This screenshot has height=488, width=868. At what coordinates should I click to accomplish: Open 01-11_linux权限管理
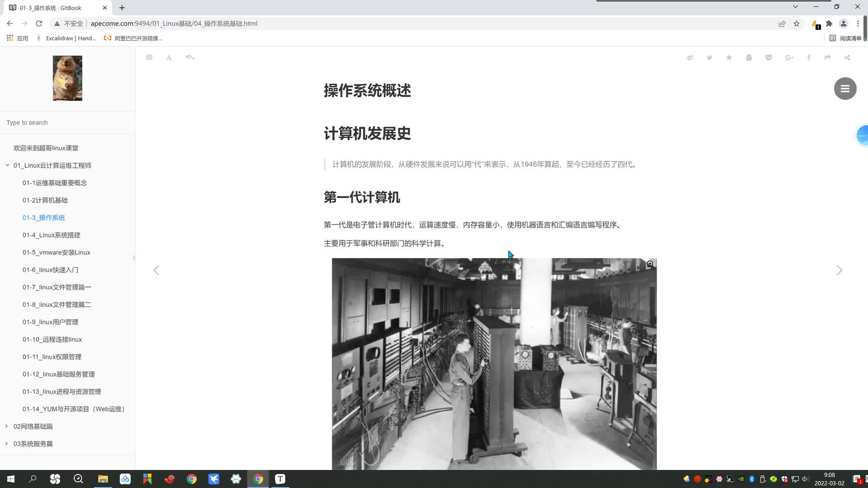coord(52,357)
